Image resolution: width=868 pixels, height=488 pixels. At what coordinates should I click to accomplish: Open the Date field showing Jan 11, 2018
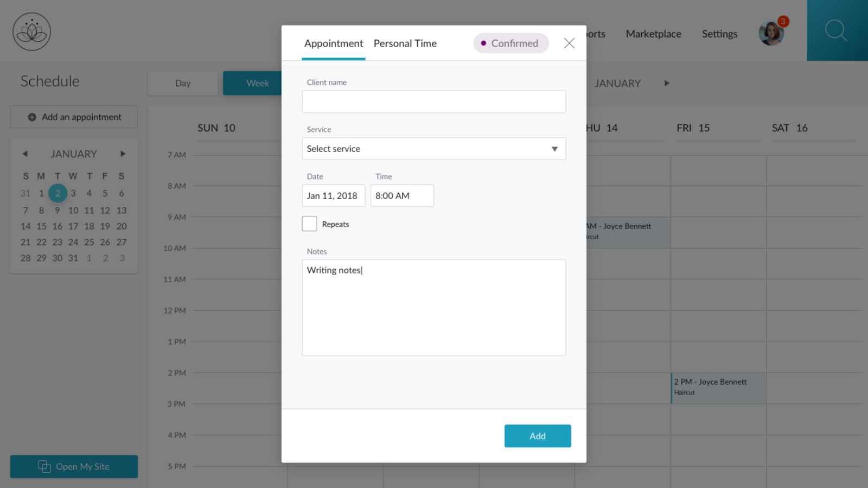pyautogui.click(x=333, y=196)
